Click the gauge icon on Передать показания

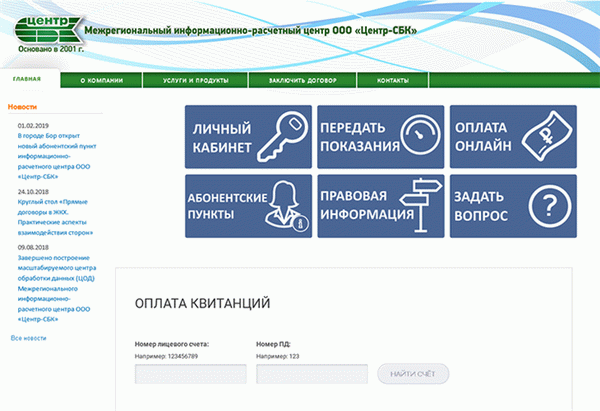point(420,135)
